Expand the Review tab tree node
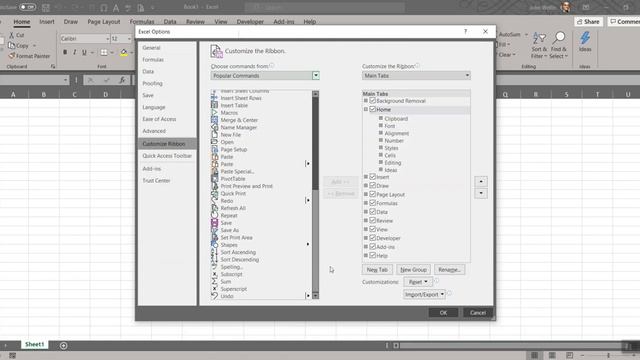This screenshot has height=360, width=640. tap(366, 220)
